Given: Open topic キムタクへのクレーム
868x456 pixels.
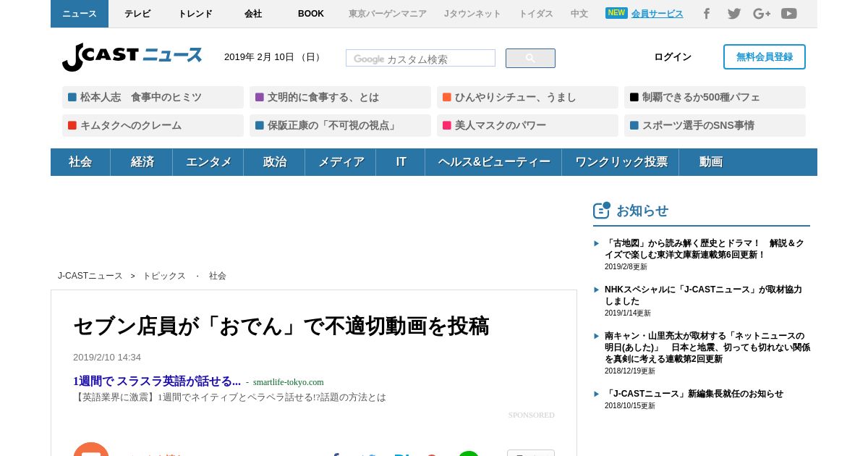Looking at the screenshot, I should [153, 125].
